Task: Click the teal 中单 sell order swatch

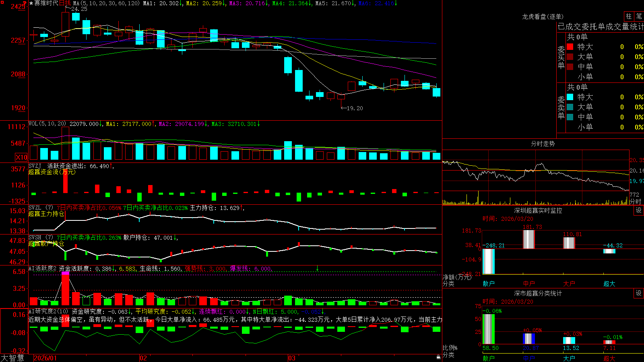Action: pos(570,117)
